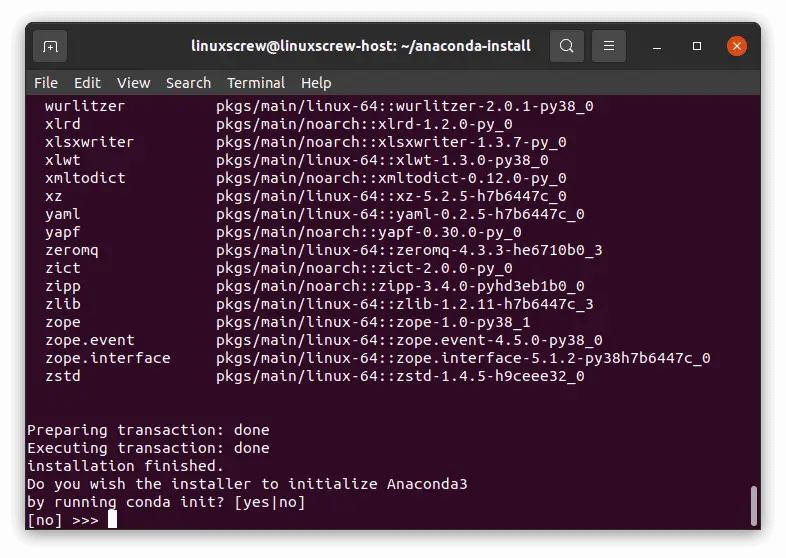Click path zeromq-4.3.3-he6710b0_3

[x=499, y=250]
